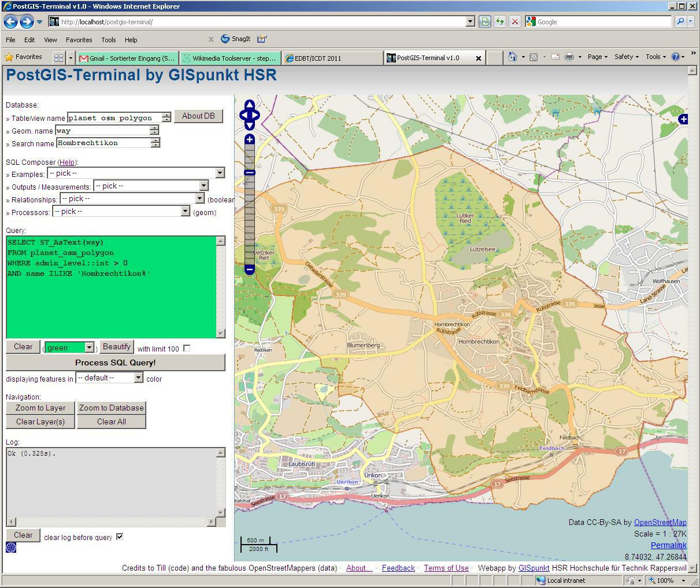Enable the 'with limit 100' checkbox
The image size is (700, 588).
pyautogui.click(x=187, y=348)
